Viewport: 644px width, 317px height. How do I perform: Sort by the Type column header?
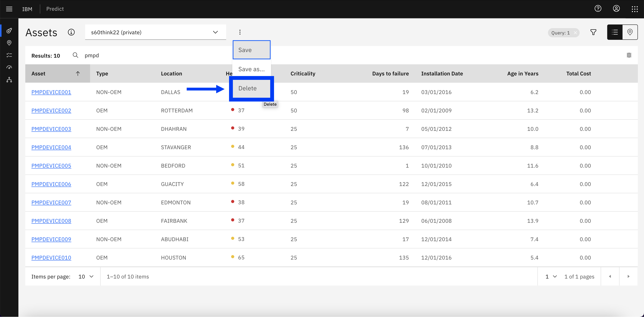coord(102,73)
